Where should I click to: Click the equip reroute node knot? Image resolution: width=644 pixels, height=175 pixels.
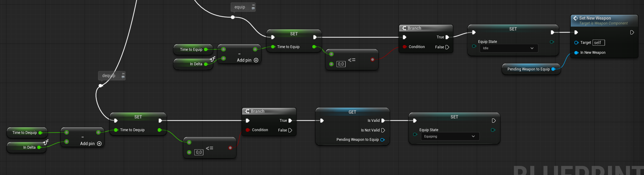coord(233,17)
